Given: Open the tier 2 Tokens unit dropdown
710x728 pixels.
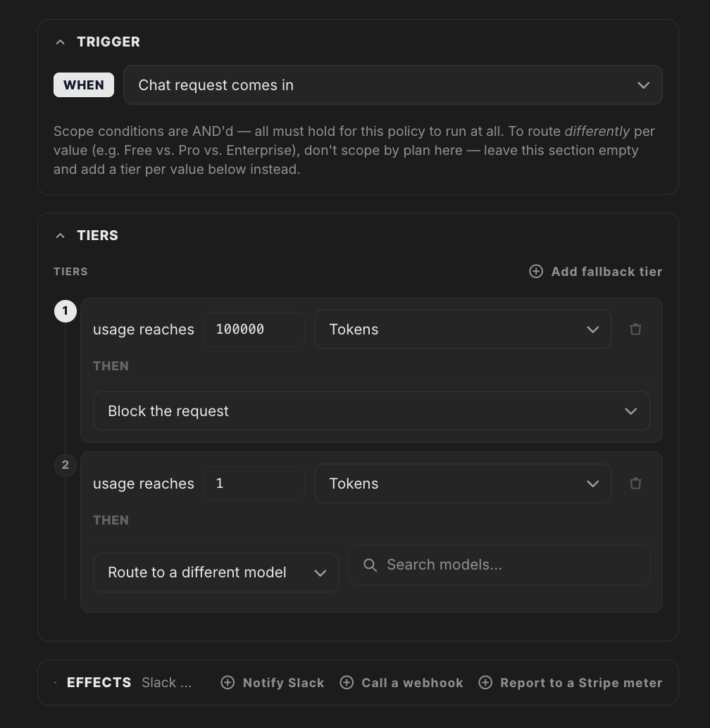Looking at the screenshot, I should [x=463, y=483].
